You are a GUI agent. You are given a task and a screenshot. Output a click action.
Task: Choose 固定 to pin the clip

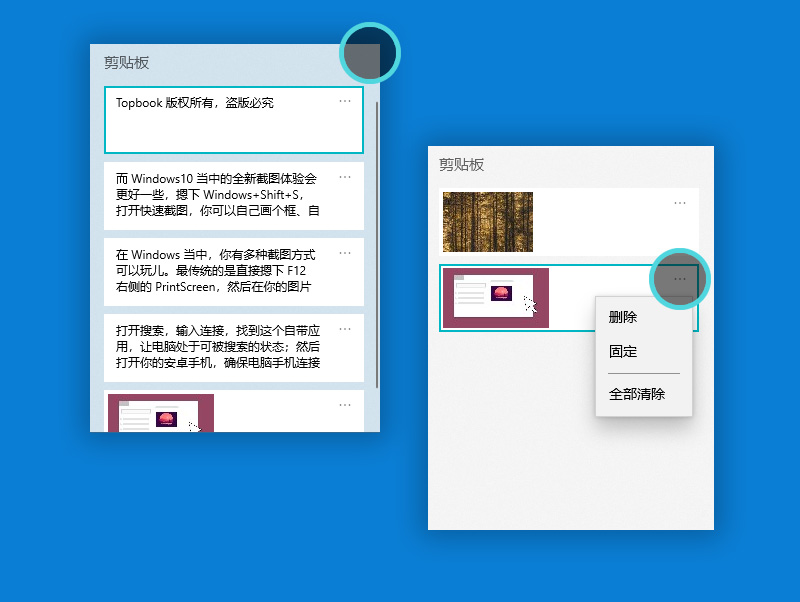pyautogui.click(x=623, y=352)
